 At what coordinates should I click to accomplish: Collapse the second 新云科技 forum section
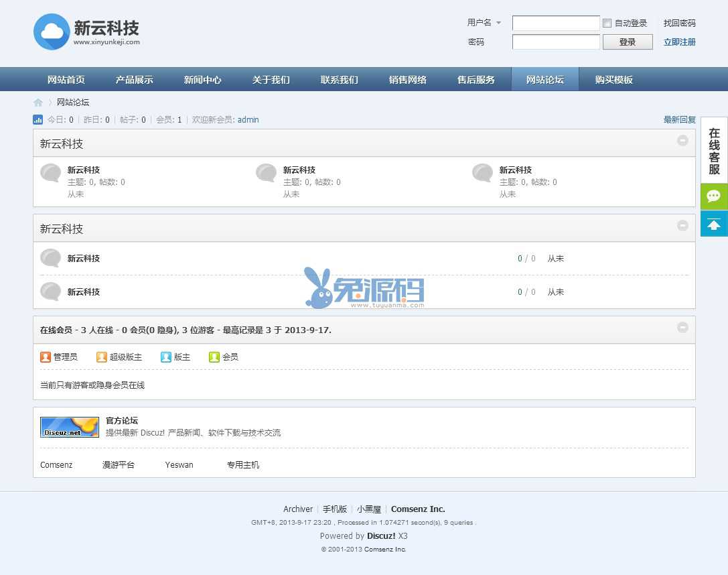[682, 226]
